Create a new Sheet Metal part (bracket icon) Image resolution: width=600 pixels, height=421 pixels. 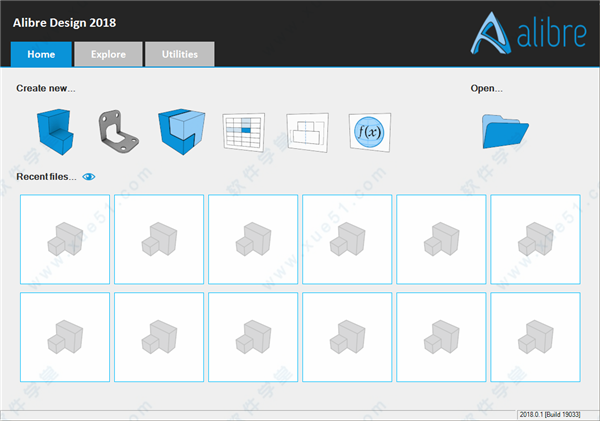point(118,132)
